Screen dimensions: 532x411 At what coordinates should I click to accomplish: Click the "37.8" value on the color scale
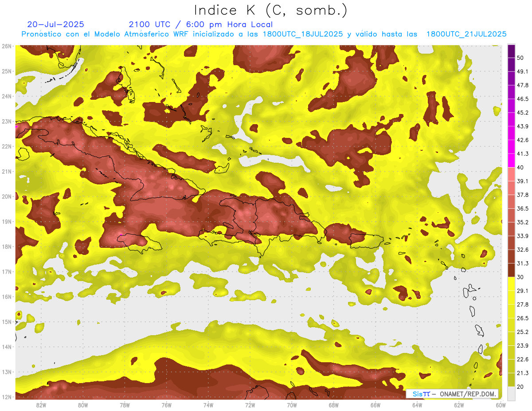(x=522, y=195)
